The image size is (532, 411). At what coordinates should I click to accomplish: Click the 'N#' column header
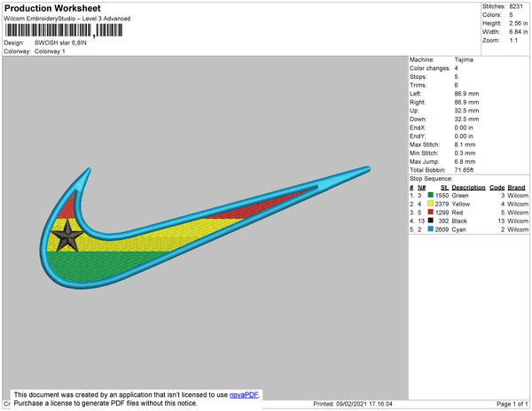[x=422, y=188]
